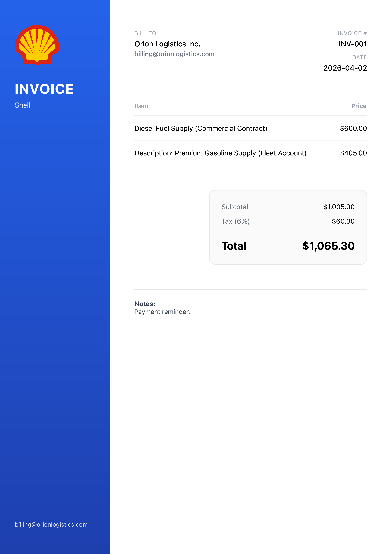Click the Payment reminder note text
The height and width of the screenshot is (554, 392).
pyautogui.click(x=162, y=312)
